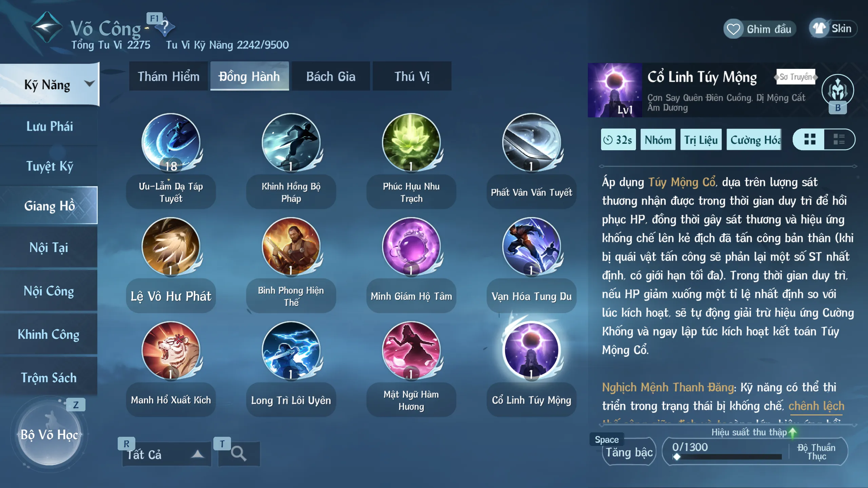Choose the Phúc Hựu Nhu Trạch lotus icon
This screenshot has width=868, height=488.
[411, 142]
